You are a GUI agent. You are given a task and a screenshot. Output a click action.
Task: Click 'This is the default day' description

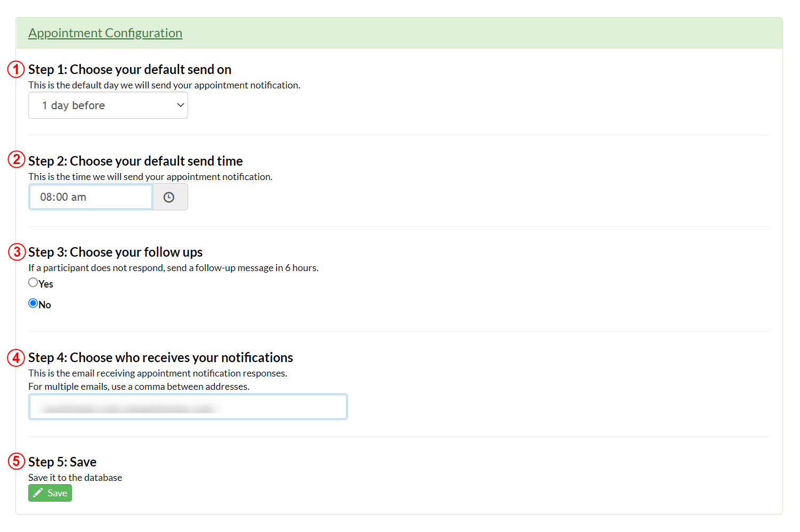tap(164, 85)
